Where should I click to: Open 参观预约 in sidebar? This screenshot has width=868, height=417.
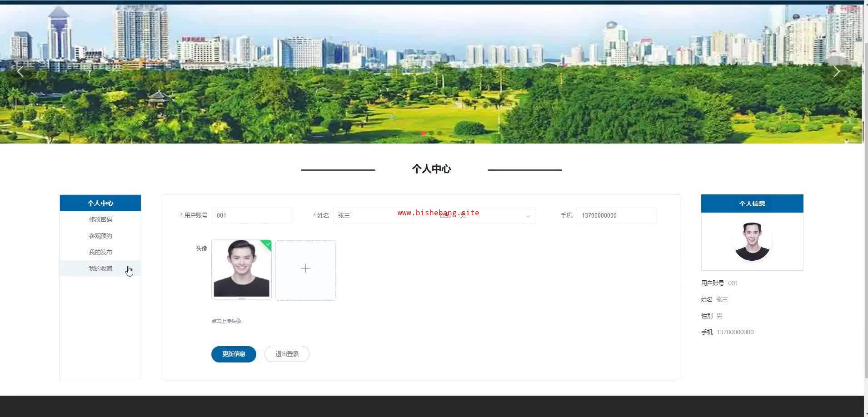[100, 236]
